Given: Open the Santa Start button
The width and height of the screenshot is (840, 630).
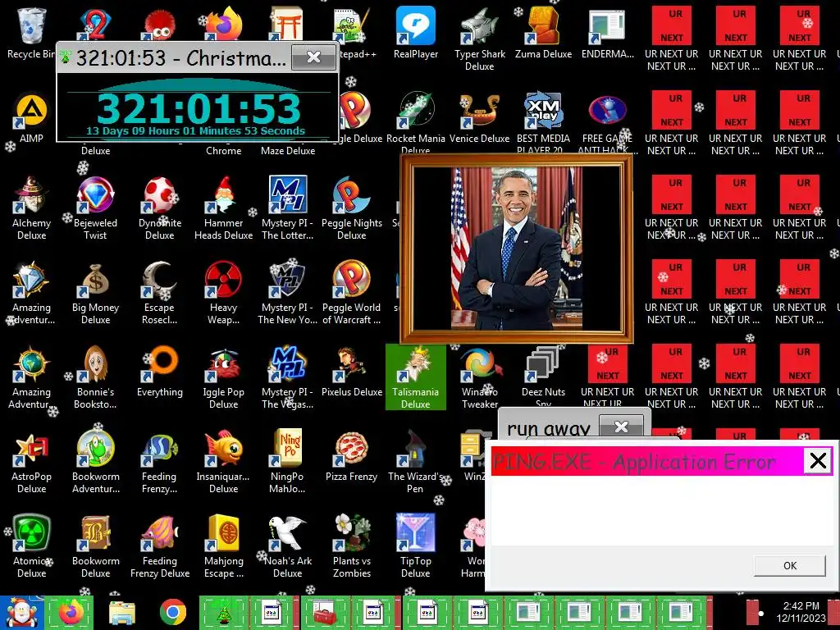Looking at the screenshot, I should tap(21, 612).
